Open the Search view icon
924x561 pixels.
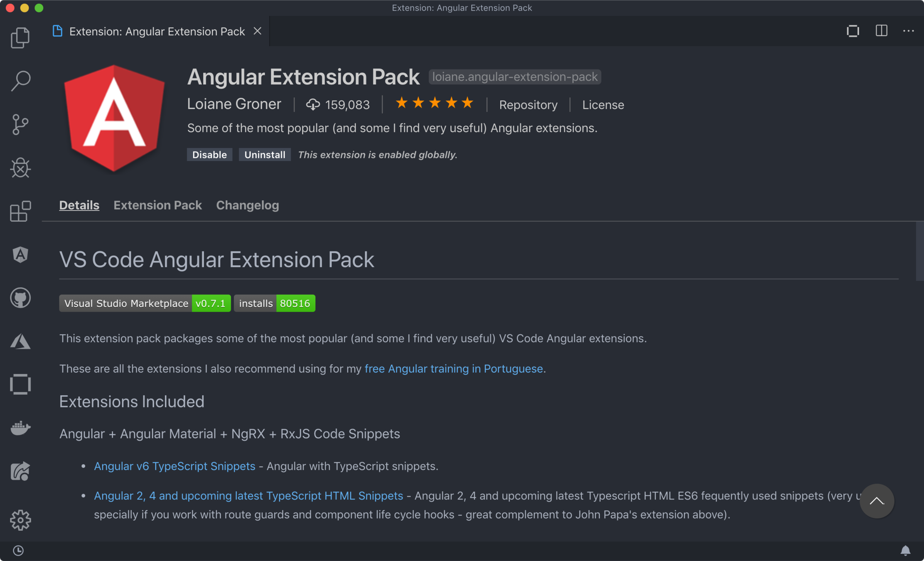tap(20, 81)
